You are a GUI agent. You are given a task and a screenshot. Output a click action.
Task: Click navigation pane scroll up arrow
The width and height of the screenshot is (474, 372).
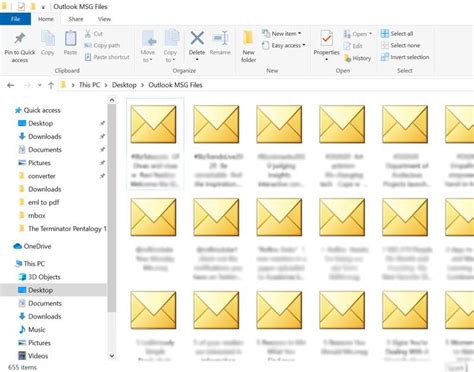click(x=112, y=100)
